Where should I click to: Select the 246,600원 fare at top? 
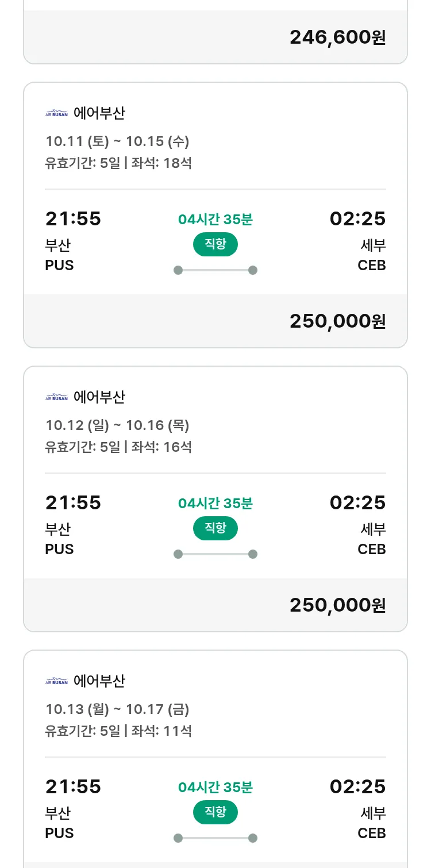(x=337, y=37)
